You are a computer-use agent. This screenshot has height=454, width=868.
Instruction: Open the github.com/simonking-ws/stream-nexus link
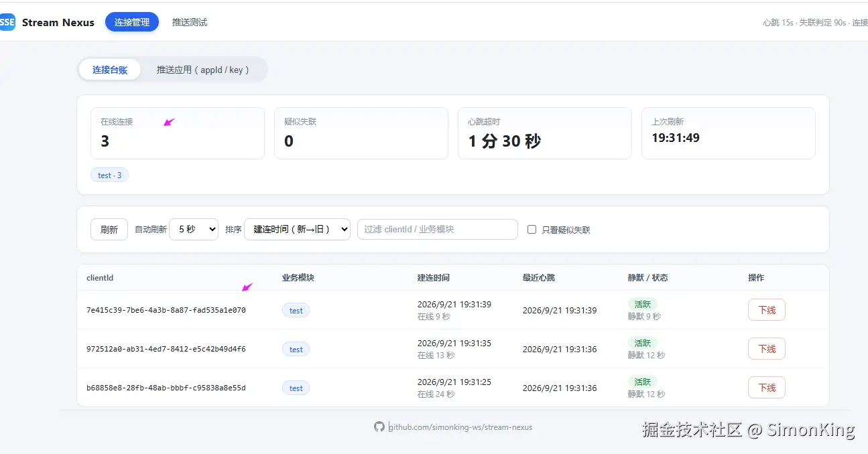click(x=461, y=427)
